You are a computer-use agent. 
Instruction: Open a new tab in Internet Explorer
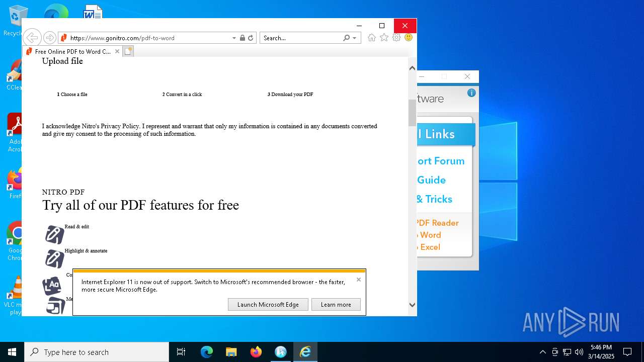128,51
